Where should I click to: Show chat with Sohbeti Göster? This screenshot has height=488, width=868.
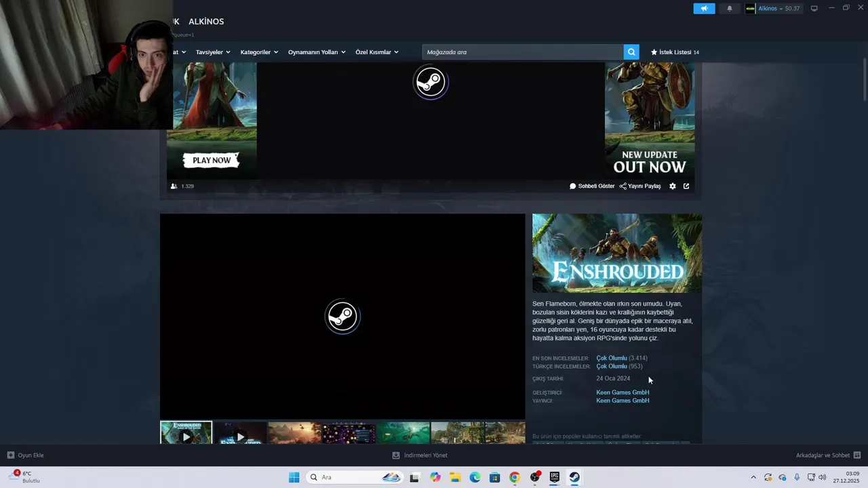[592, 186]
